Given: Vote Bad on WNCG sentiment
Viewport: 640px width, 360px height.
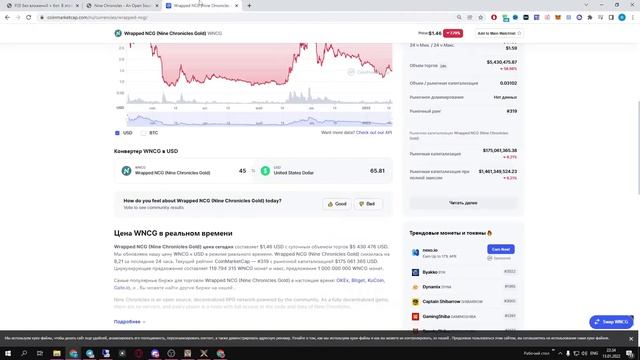Looking at the screenshot, I should pos(367,204).
